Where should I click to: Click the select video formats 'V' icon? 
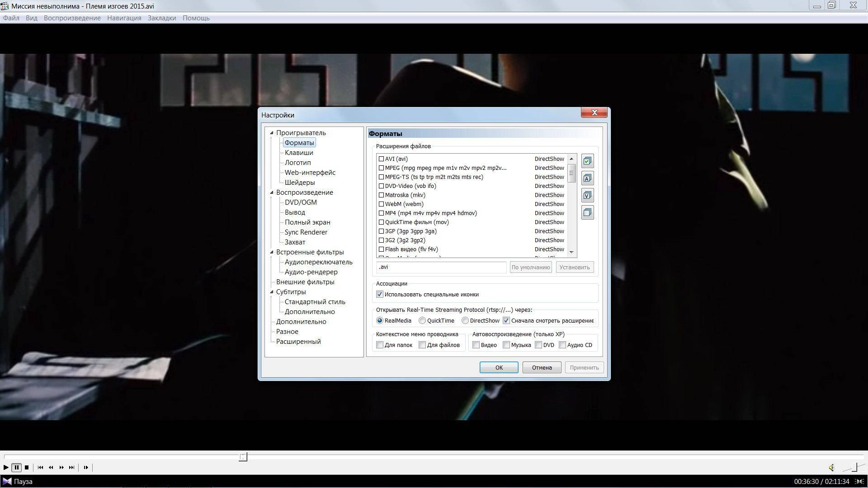587,195
